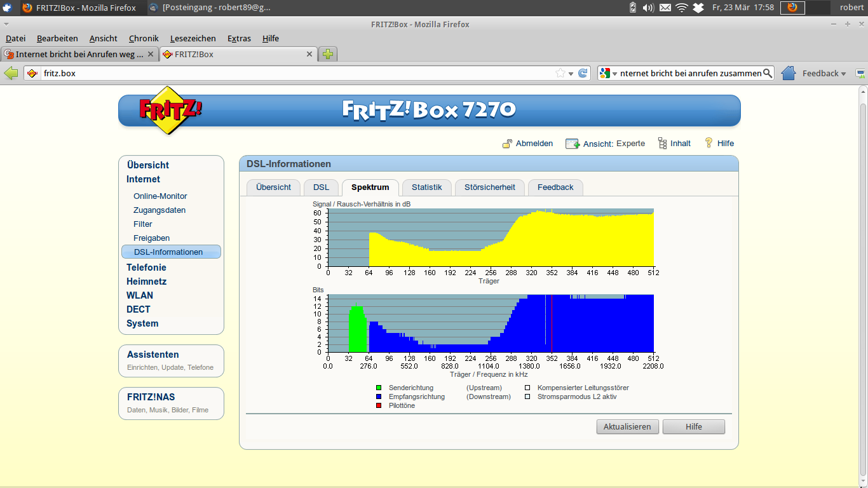868x488 pixels.
Task: Open Filter in the sidebar
Action: 143,224
